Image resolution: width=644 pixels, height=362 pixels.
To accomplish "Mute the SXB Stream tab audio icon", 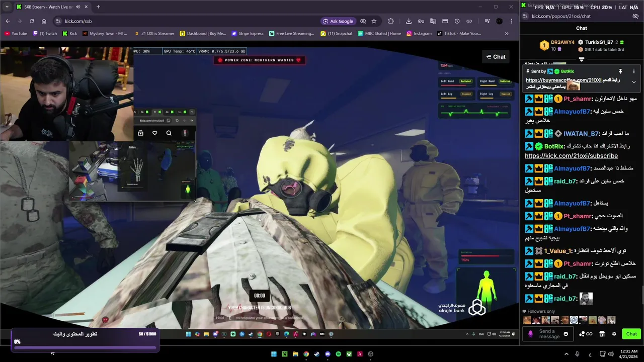I will pyautogui.click(x=78, y=7).
